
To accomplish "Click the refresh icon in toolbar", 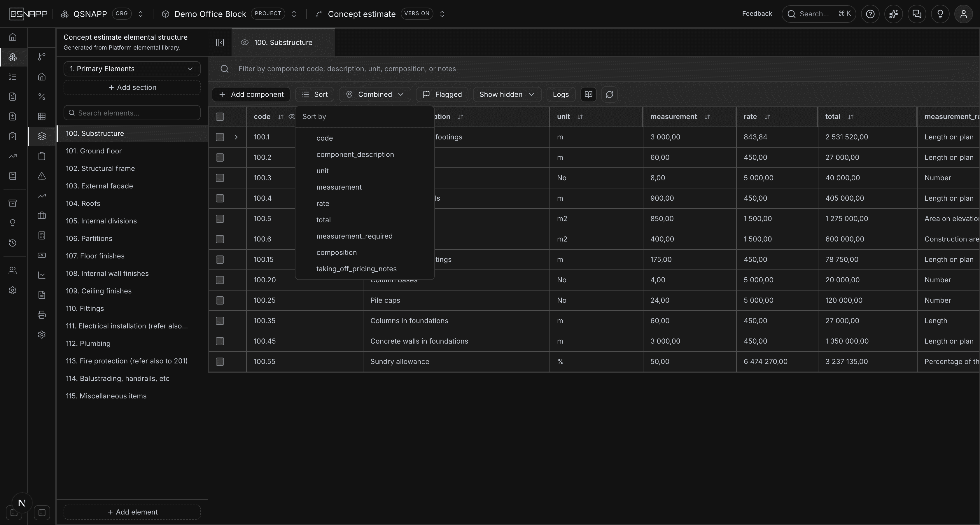I will [610, 94].
